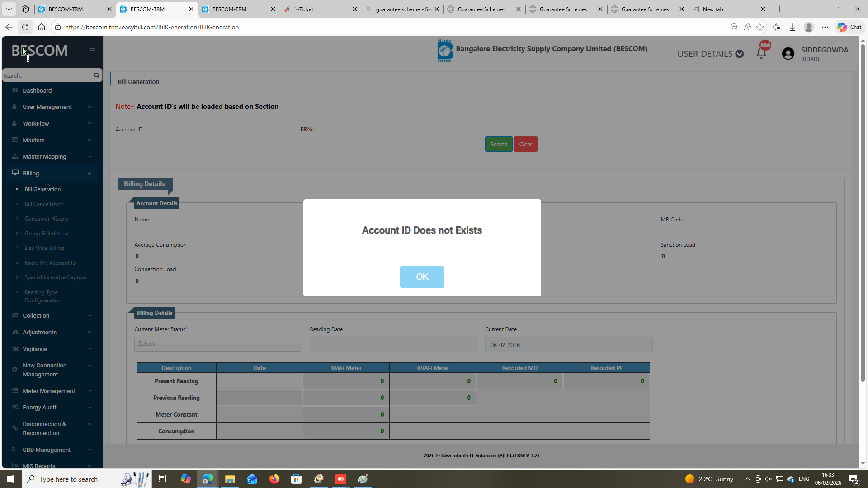Click the notification bell icon
868x488 pixels.
pos(761,53)
